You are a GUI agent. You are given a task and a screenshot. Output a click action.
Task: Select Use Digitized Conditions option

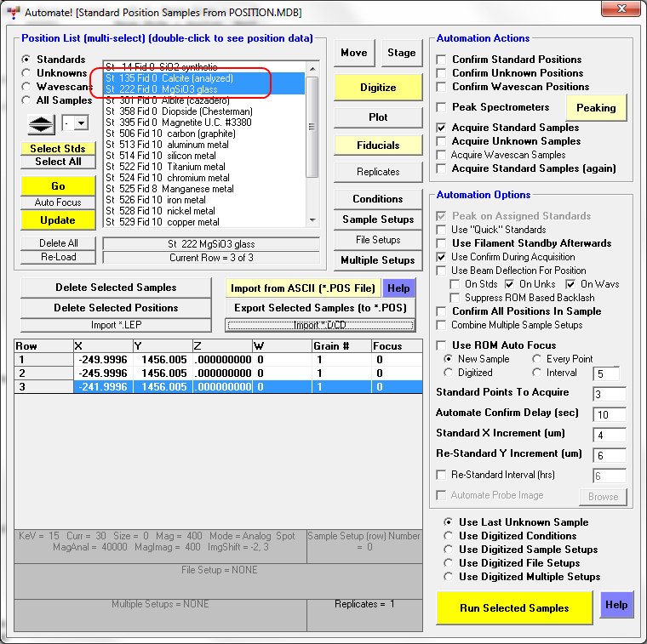pyautogui.click(x=449, y=536)
